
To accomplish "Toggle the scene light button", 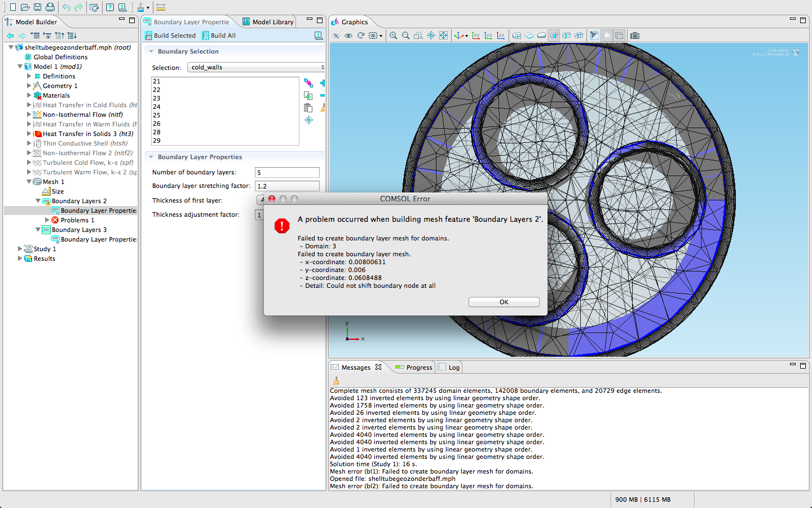I will point(594,36).
